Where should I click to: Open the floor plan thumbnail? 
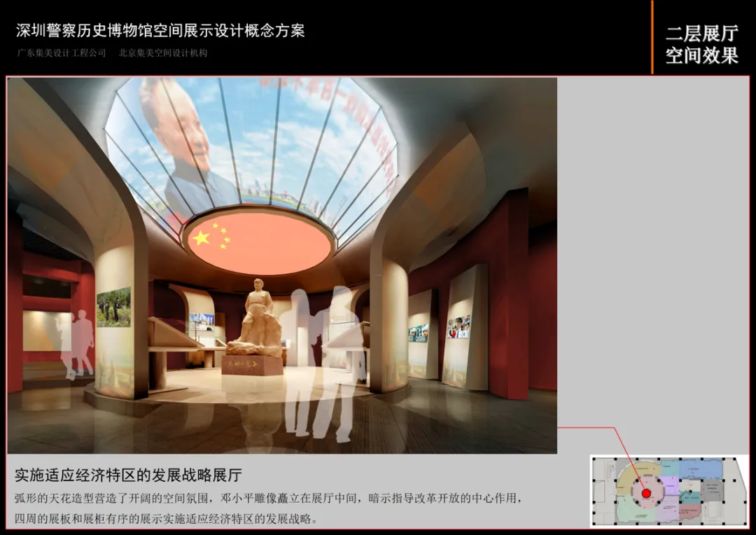point(669,491)
